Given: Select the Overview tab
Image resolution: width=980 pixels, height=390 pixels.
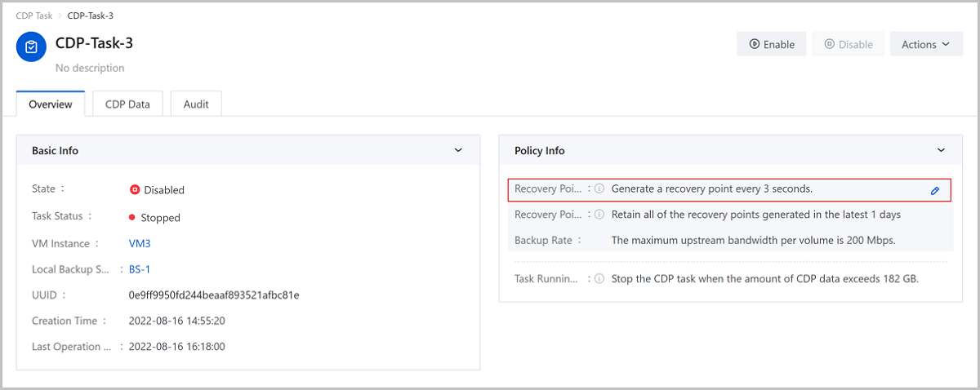Looking at the screenshot, I should tap(51, 104).
